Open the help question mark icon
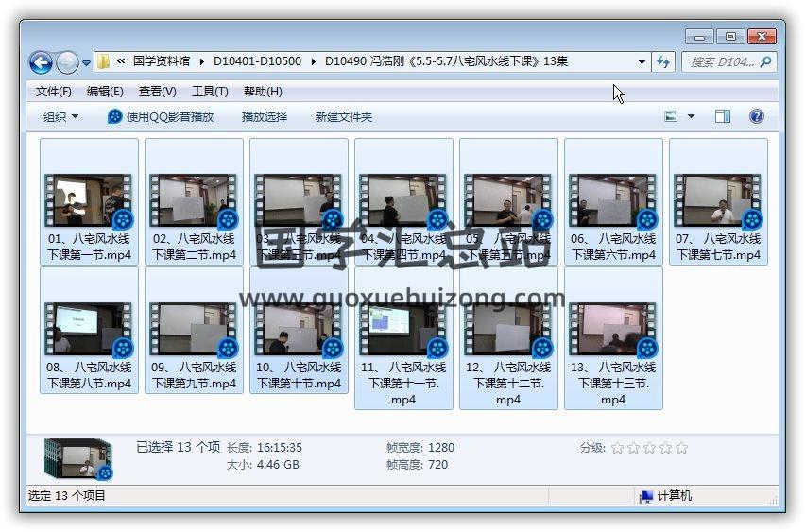 pyautogui.click(x=756, y=116)
